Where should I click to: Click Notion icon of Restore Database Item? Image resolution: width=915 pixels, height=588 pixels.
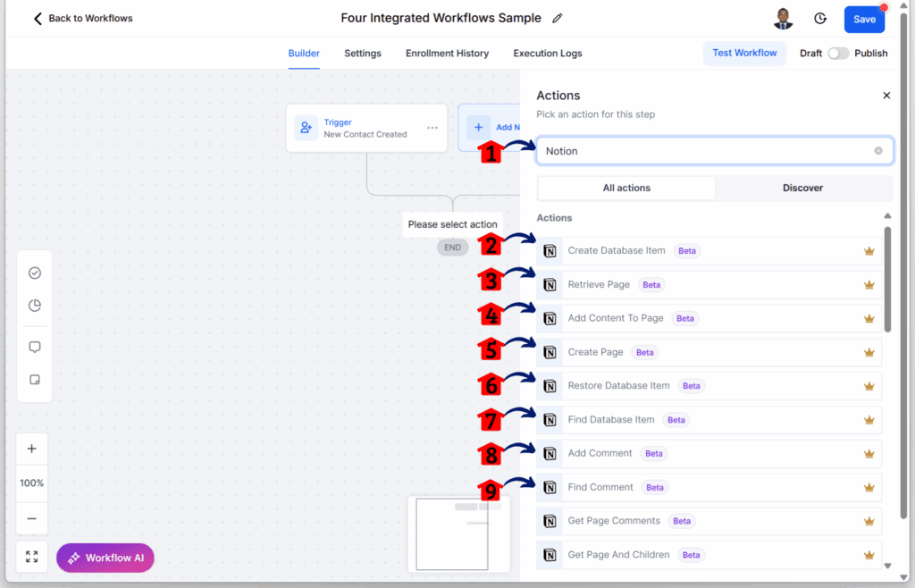click(550, 386)
